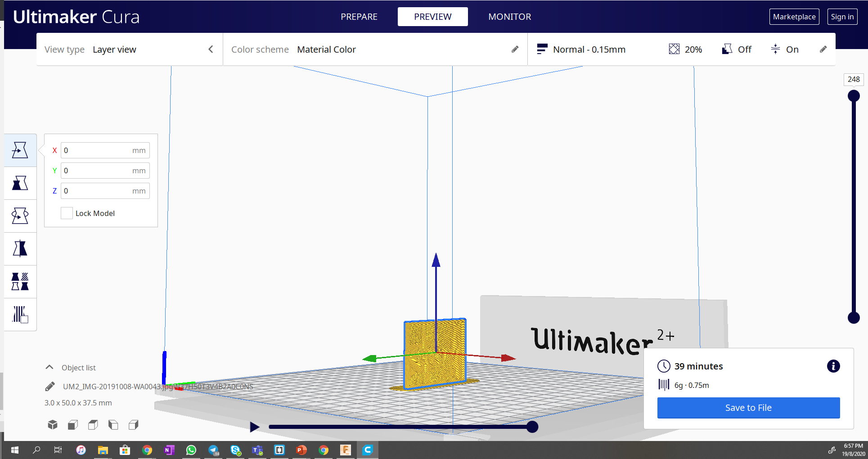Open File Explorer from taskbar
The width and height of the screenshot is (868, 459).
103,450
